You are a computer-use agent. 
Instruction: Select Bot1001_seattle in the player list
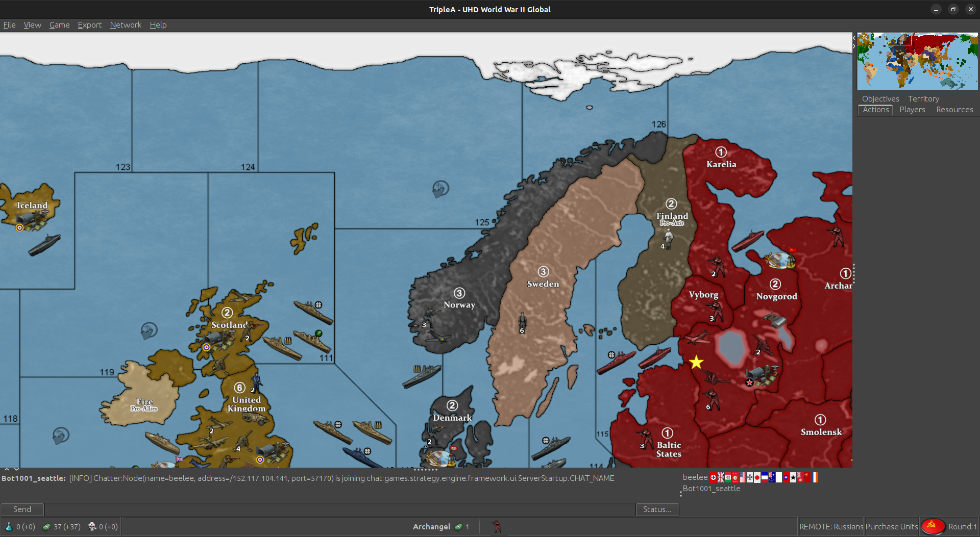pos(712,488)
